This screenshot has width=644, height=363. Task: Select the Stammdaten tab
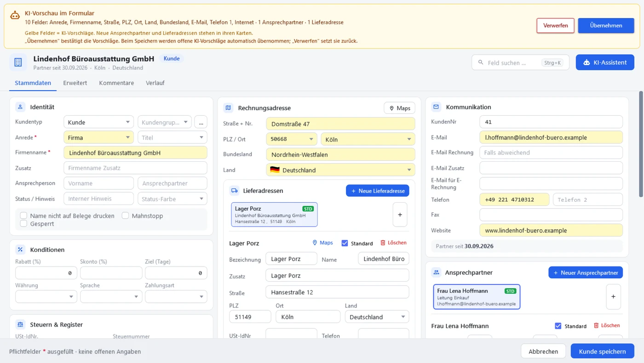point(33,83)
